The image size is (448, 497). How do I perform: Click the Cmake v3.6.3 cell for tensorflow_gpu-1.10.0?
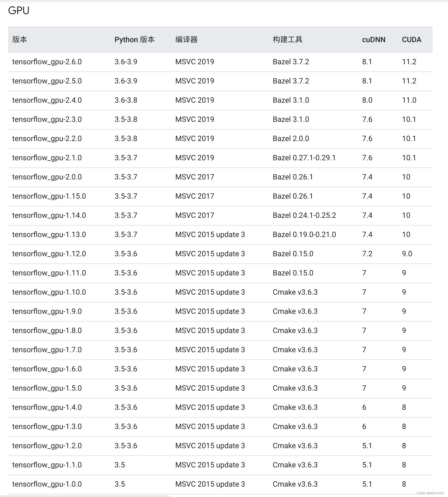295,292
